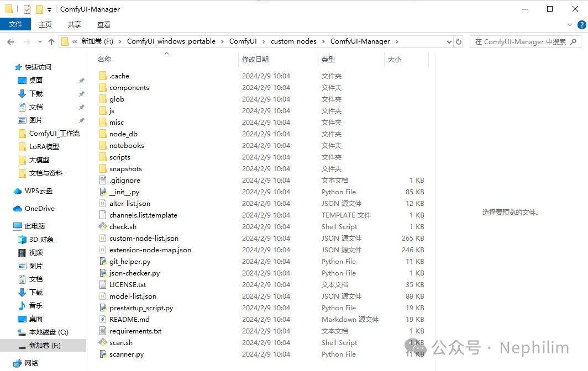This screenshot has height=371, width=588.
Task: Click the search magnifier icon
Action: point(574,41)
